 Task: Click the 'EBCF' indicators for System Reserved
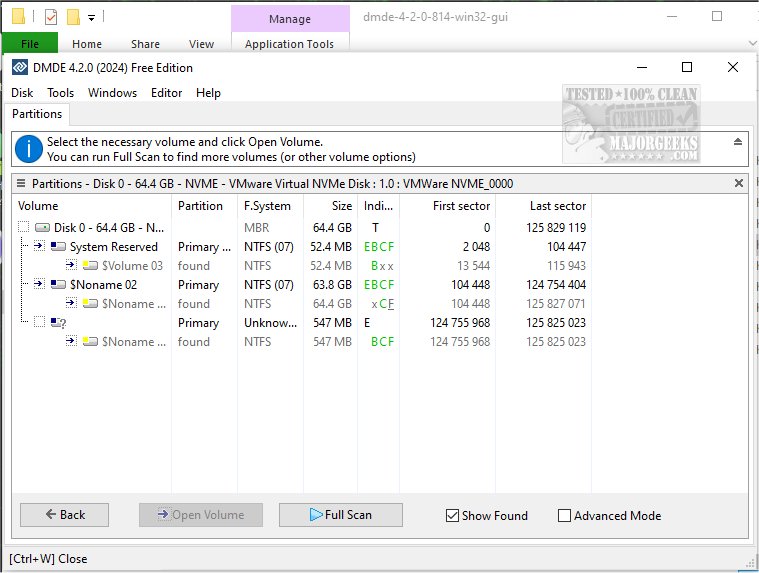[379, 247]
